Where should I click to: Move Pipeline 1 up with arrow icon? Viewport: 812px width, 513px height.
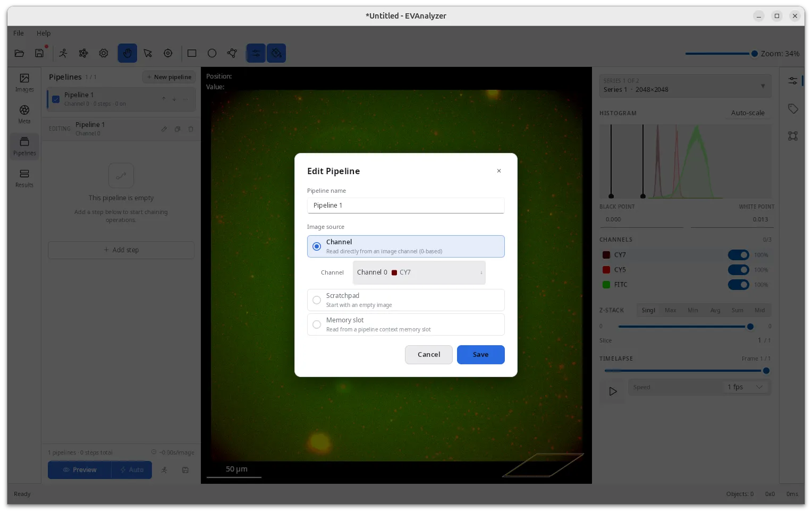[x=164, y=99]
